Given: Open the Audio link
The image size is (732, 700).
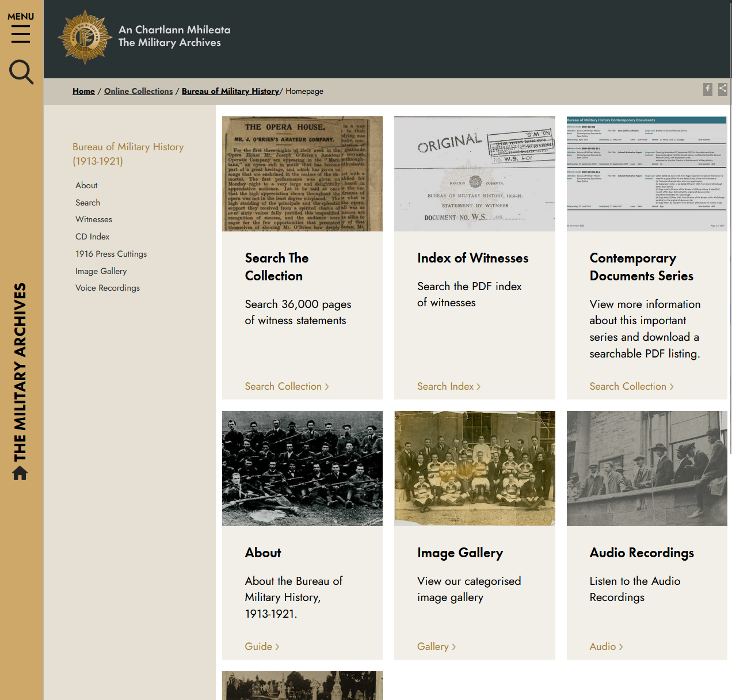Looking at the screenshot, I should [606, 646].
